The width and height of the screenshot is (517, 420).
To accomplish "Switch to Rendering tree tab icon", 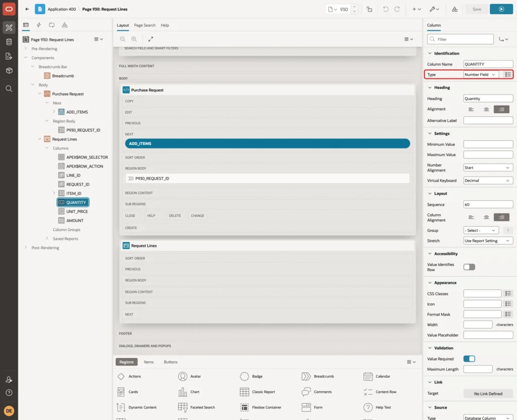I will 26,25.
